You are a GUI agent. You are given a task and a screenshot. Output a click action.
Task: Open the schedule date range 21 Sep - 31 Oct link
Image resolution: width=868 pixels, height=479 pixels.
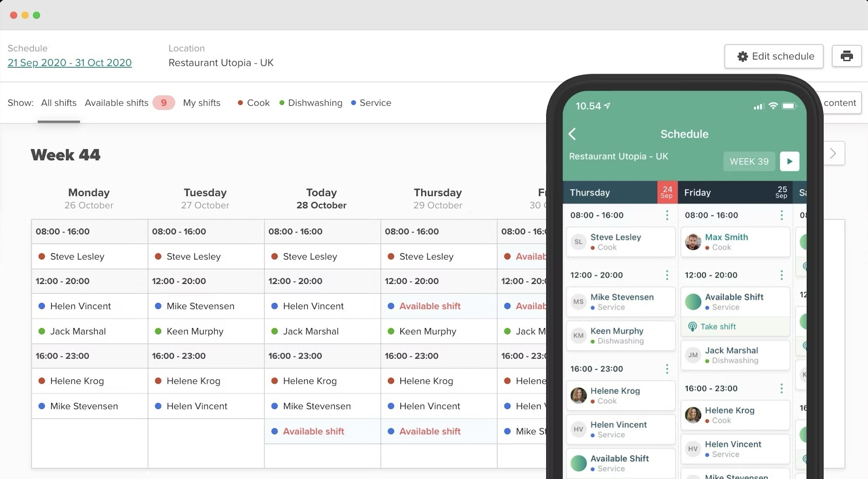point(69,63)
